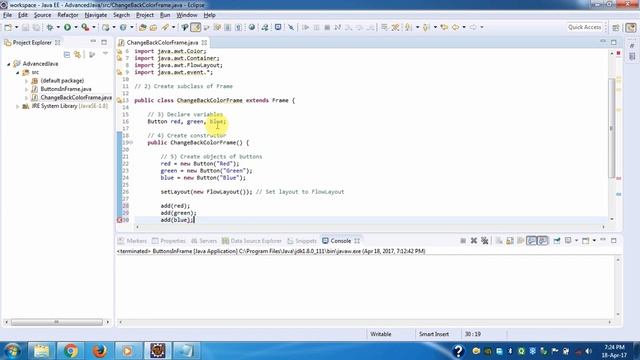Open File Explorer from the taskbar
The height and width of the screenshot is (360, 640).
pyautogui.click(x=41, y=351)
